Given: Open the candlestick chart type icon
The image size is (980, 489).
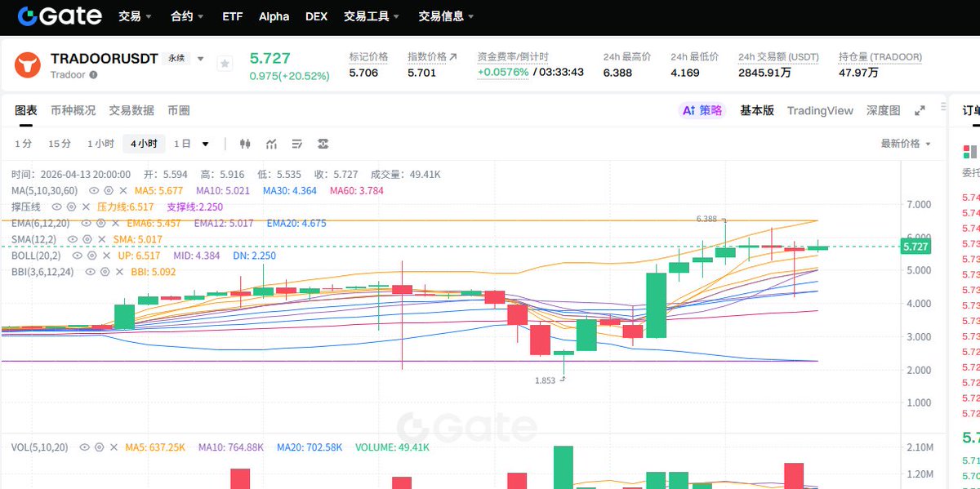Looking at the screenshot, I should [x=245, y=144].
